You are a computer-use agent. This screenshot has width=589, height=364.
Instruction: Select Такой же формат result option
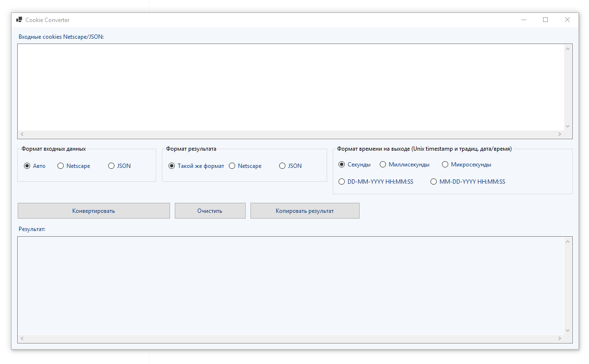point(196,166)
